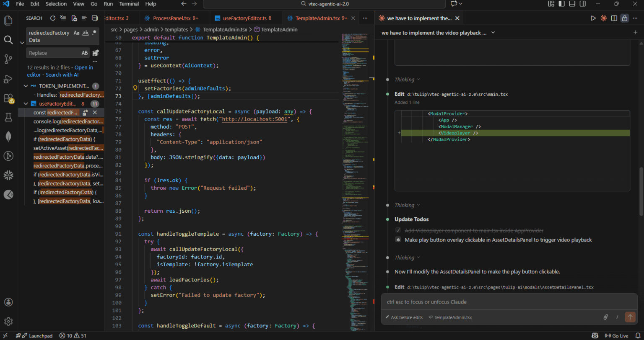
Task: Open the Testing flask icon view
Action: (8, 117)
